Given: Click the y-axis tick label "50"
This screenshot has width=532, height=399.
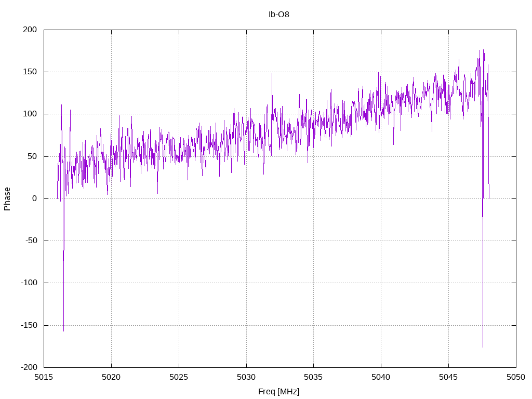Looking at the screenshot, I should coord(32,156).
